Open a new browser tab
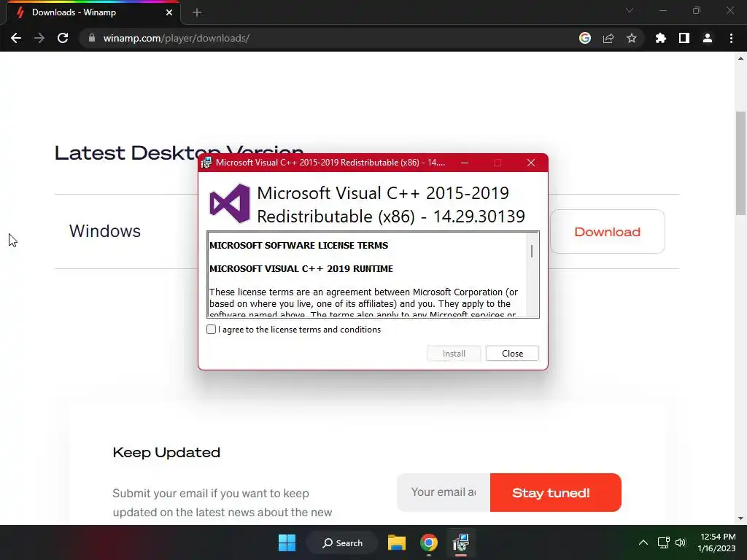This screenshot has height=560, width=747. pos(197,12)
